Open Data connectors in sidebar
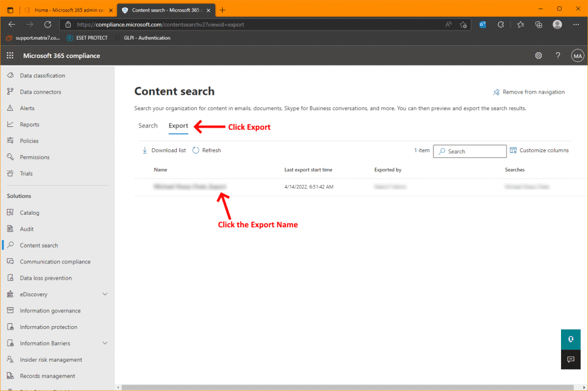Viewport: 588px width, 391px height. [41, 92]
